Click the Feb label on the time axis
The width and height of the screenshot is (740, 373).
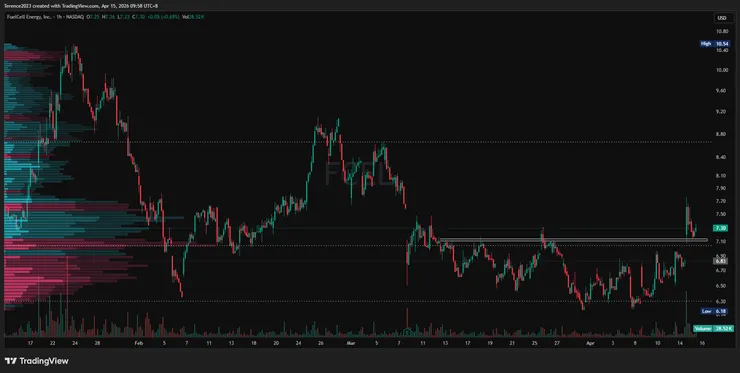[138, 343]
